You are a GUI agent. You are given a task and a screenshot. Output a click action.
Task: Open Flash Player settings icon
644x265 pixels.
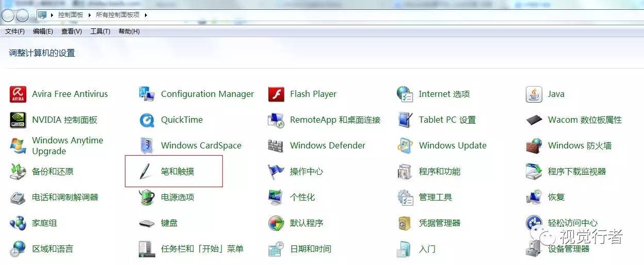point(276,94)
